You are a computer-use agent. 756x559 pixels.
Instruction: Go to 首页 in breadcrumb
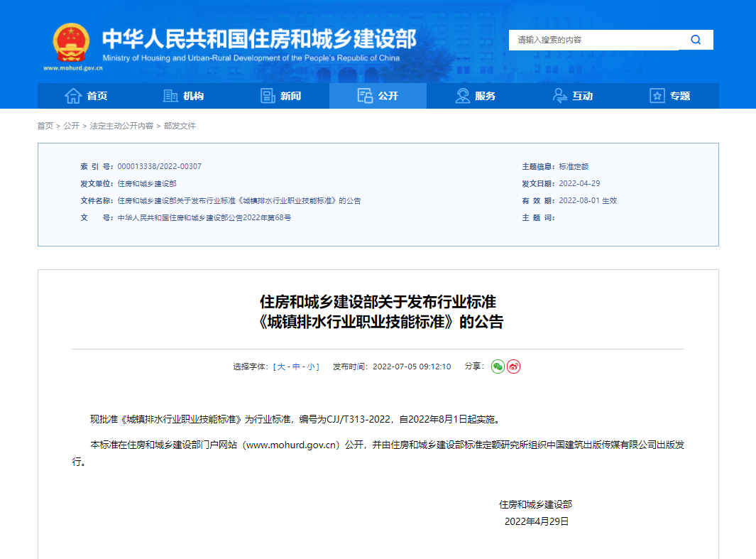click(45, 126)
